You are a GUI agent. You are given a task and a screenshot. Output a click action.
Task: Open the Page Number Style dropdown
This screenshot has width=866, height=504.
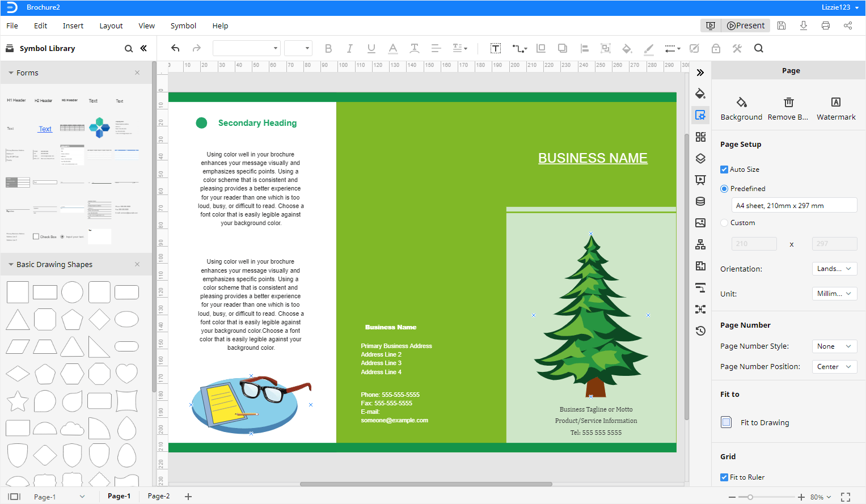coord(834,346)
